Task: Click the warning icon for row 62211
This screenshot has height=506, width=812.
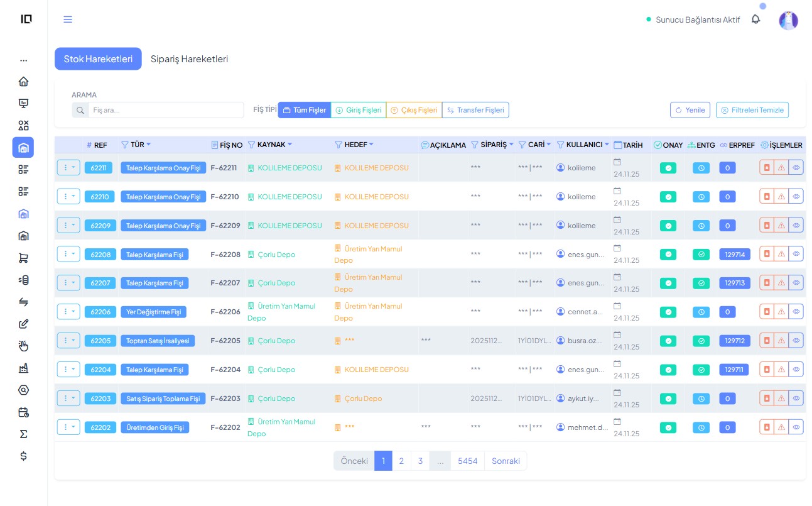Action: pos(781,168)
